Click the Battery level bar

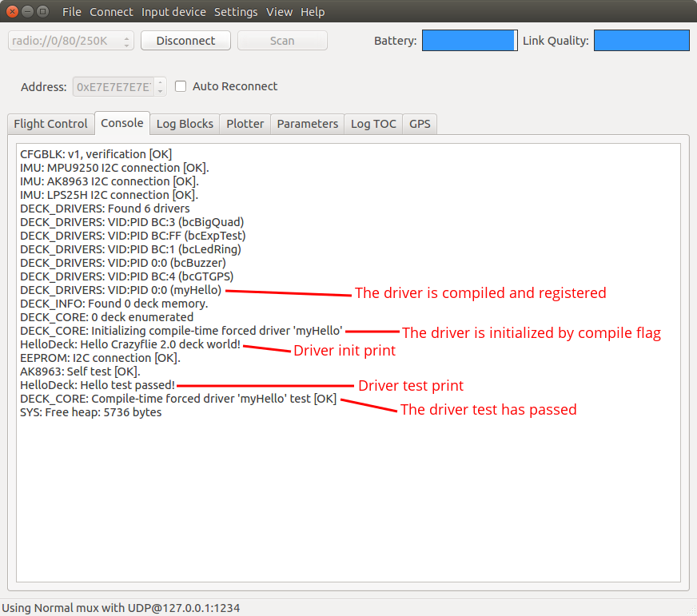point(469,41)
